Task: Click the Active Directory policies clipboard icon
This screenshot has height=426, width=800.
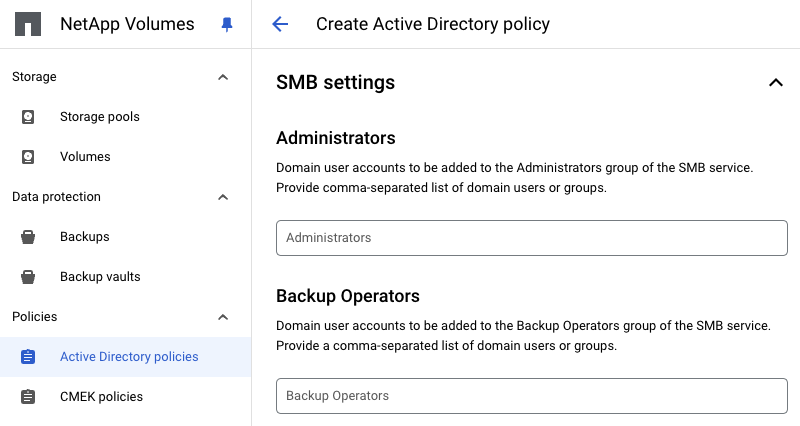Action: pos(28,357)
